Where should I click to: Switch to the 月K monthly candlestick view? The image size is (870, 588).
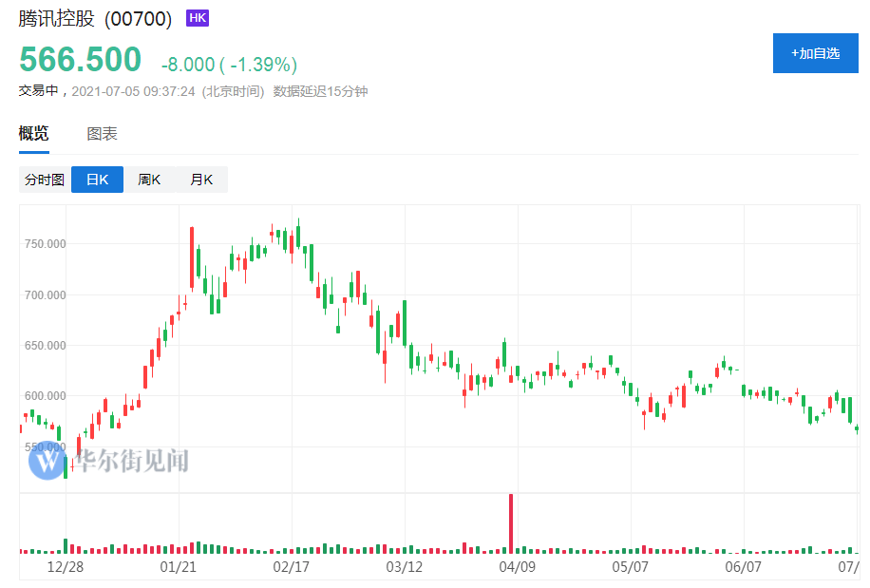click(201, 180)
